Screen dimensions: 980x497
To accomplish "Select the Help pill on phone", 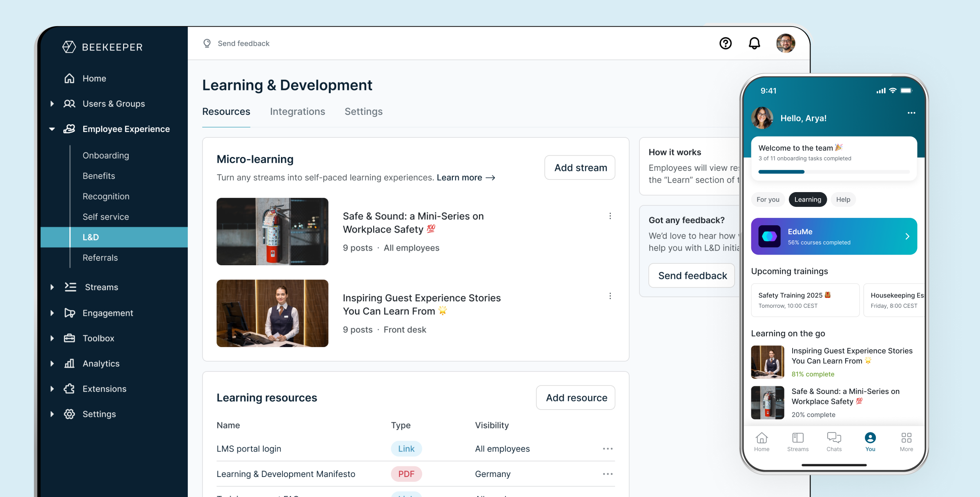I will coord(843,199).
